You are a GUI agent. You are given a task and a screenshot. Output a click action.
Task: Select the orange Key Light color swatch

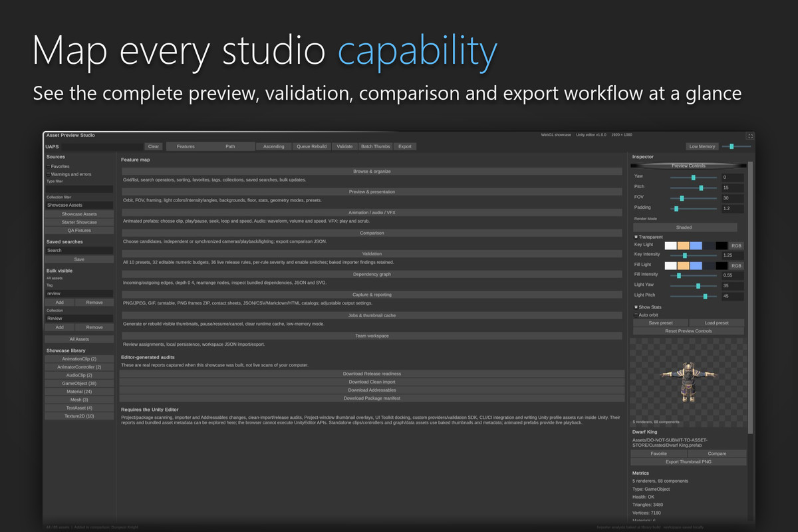tap(683, 245)
